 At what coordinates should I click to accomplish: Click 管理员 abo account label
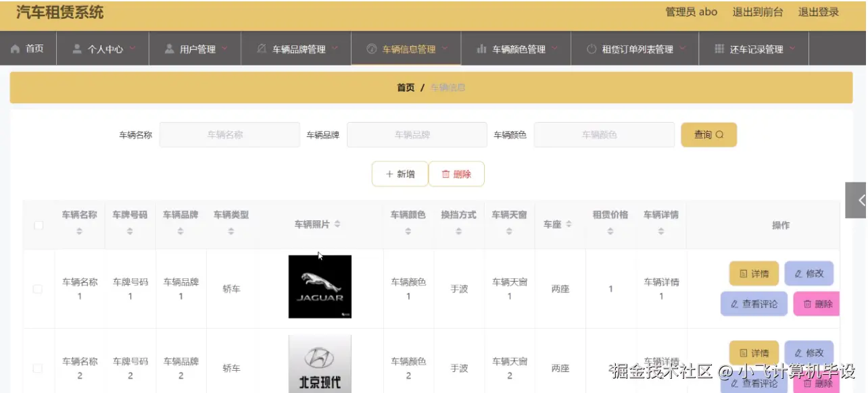tap(692, 11)
